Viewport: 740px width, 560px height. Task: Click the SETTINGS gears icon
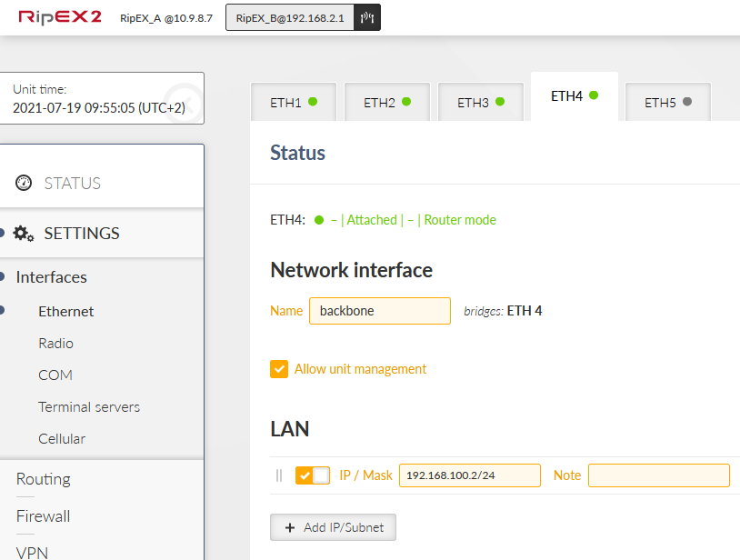coord(24,234)
